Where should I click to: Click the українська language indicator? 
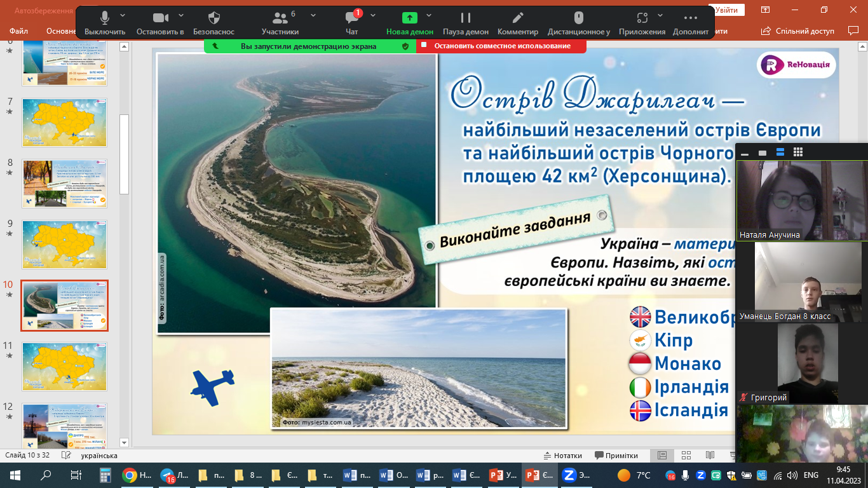pyautogui.click(x=99, y=456)
